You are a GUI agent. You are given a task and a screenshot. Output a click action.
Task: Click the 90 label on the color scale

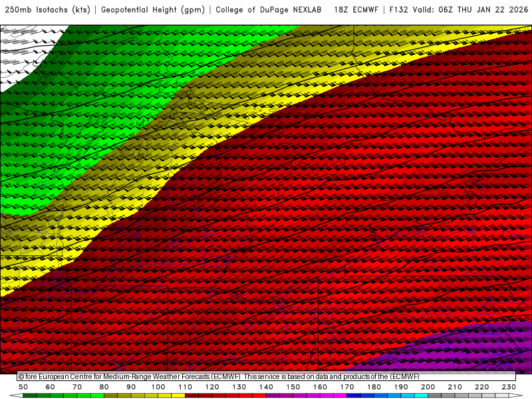pos(131,387)
